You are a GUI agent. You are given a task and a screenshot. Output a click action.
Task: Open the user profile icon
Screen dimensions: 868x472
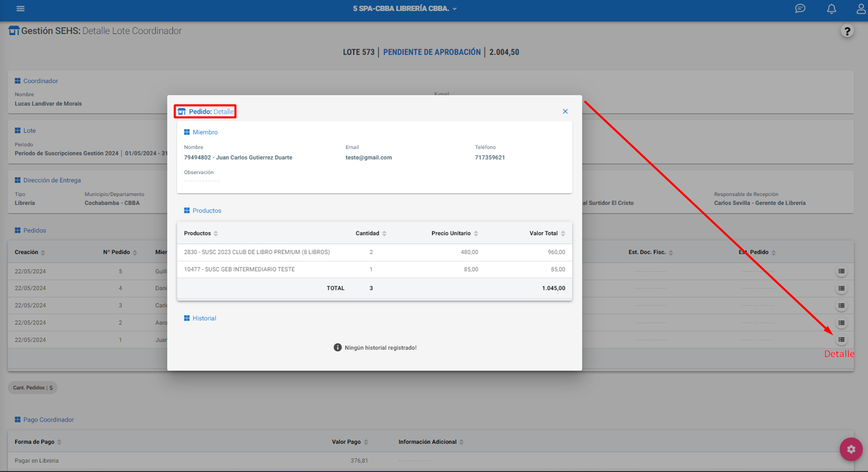tap(861, 9)
